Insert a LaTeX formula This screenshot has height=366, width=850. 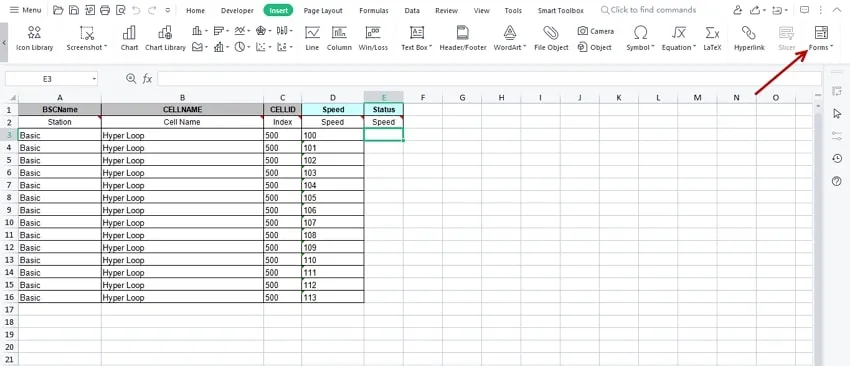[x=712, y=38]
